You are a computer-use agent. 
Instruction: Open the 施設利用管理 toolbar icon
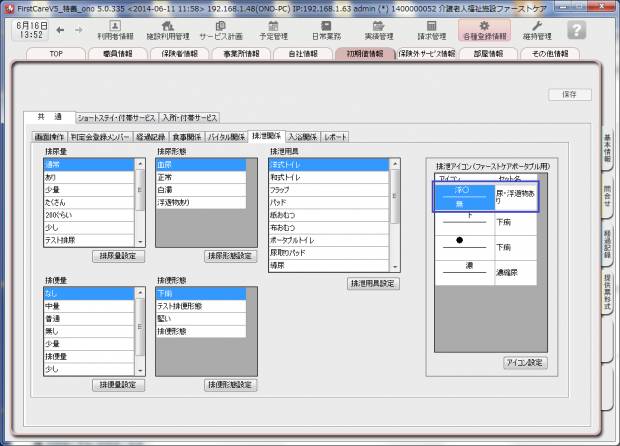point(167,30)
